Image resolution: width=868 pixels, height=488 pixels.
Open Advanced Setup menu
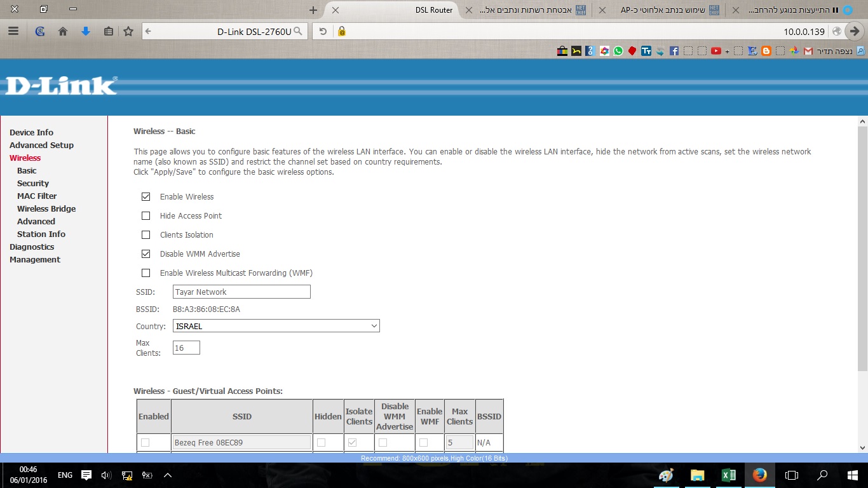(x=41, y=145)
